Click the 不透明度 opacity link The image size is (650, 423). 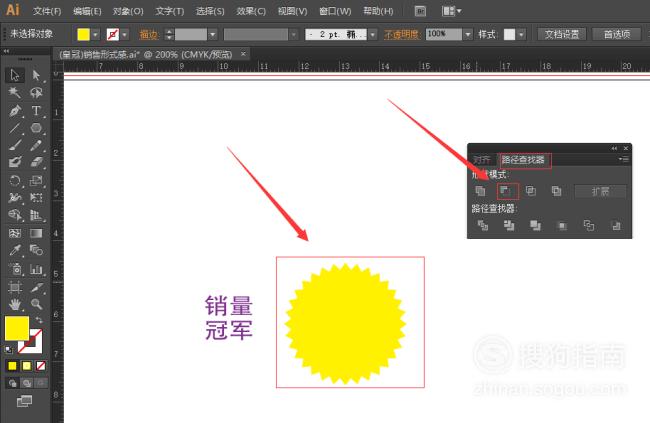coord(401,35)
